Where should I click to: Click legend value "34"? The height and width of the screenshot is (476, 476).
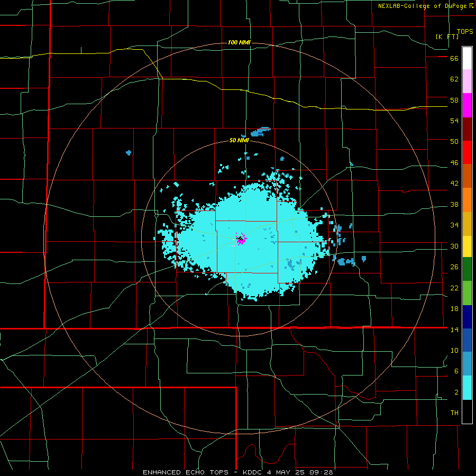coord(454,225)
